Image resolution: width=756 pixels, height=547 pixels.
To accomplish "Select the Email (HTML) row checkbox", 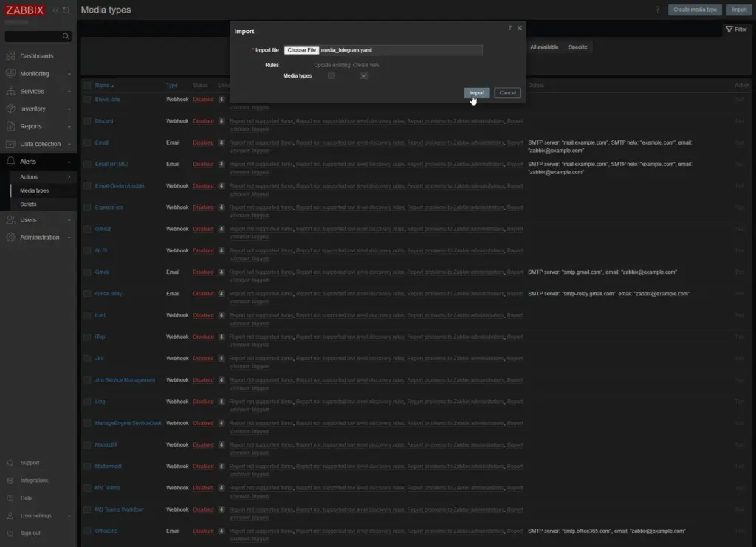I will (x=87, y=165).
